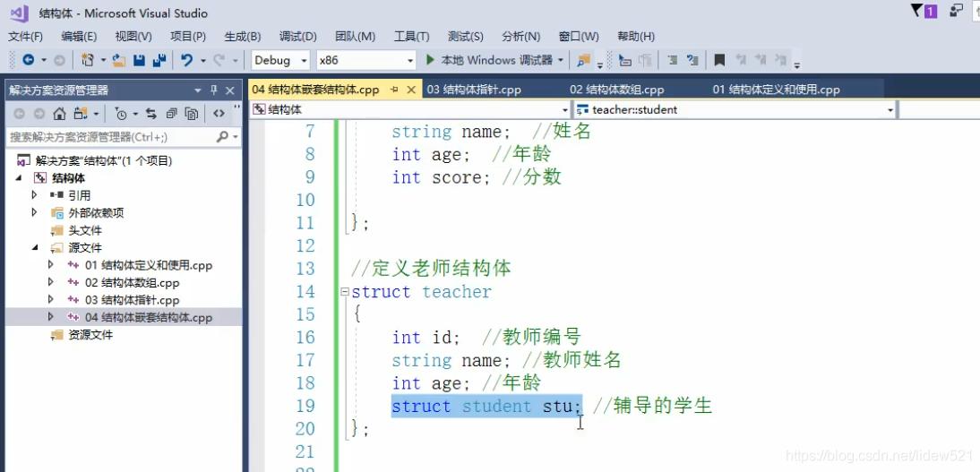Click the Pending Changes Filter clock icon
The height and width of the screenshot is (472, 980).
click(121, 114)
